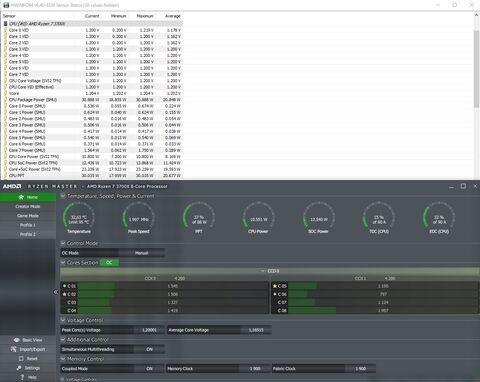Click the HWiNFO vertical scrollbar thumb

click(x=476, y=69)
